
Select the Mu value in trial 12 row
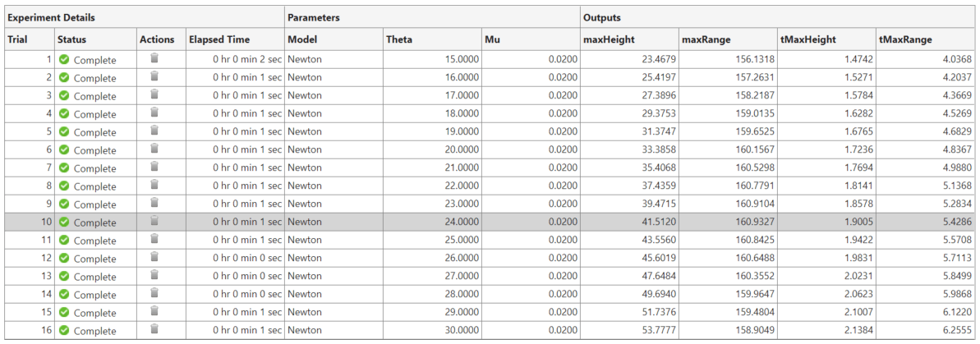pyautogui.click(x=563, y=259)
